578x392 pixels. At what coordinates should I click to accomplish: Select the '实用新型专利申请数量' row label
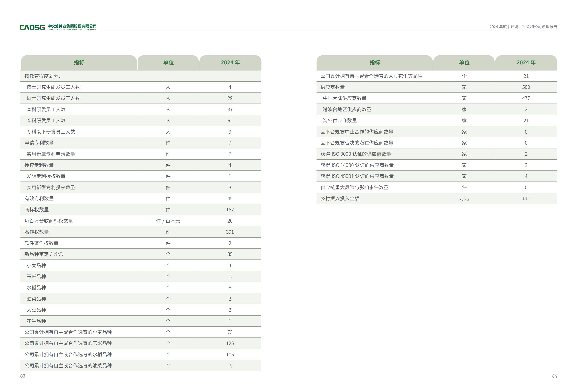coord(51,154)
